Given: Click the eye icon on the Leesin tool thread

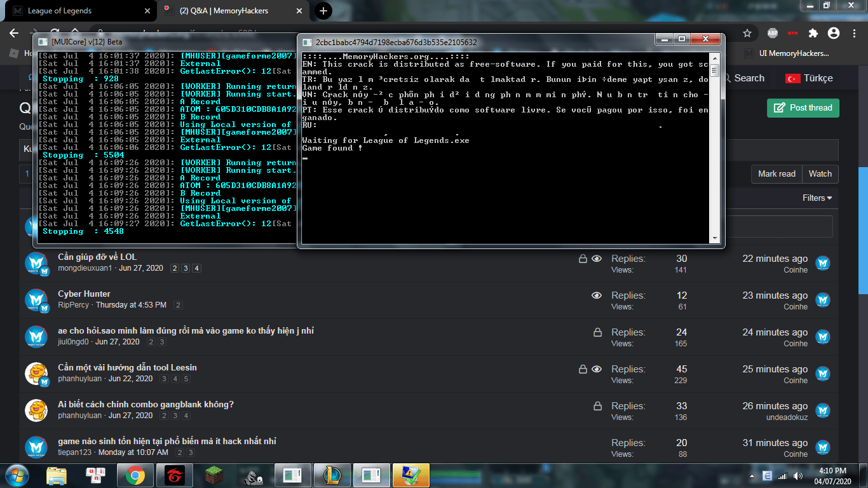Looking at the screenshot, I should pyautogui.click(x=597, y=369).
